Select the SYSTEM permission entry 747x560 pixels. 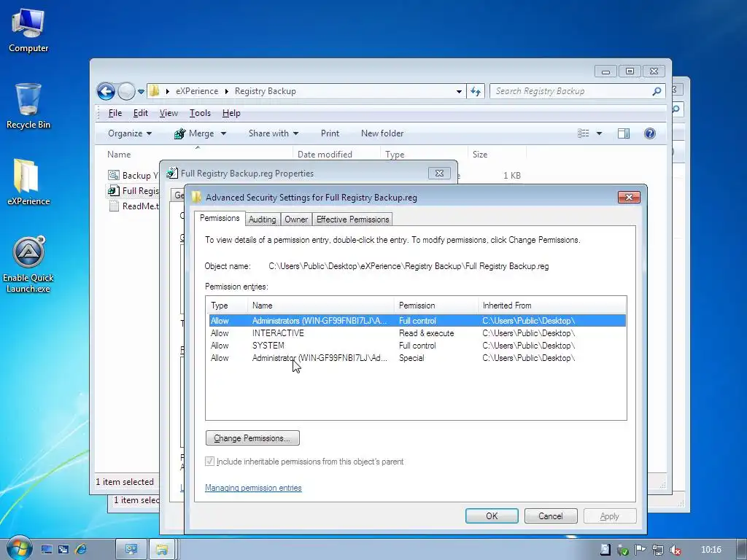pos(417,345)
